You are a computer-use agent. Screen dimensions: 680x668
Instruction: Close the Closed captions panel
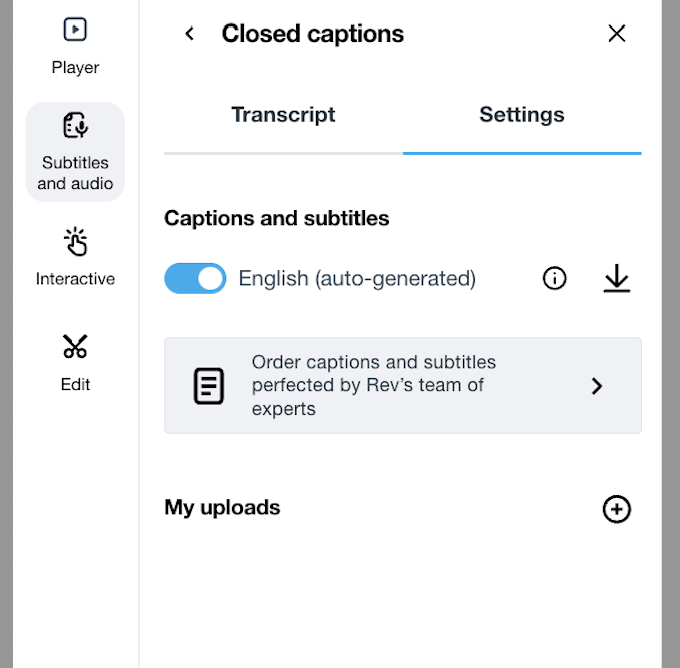coord(617,34)
